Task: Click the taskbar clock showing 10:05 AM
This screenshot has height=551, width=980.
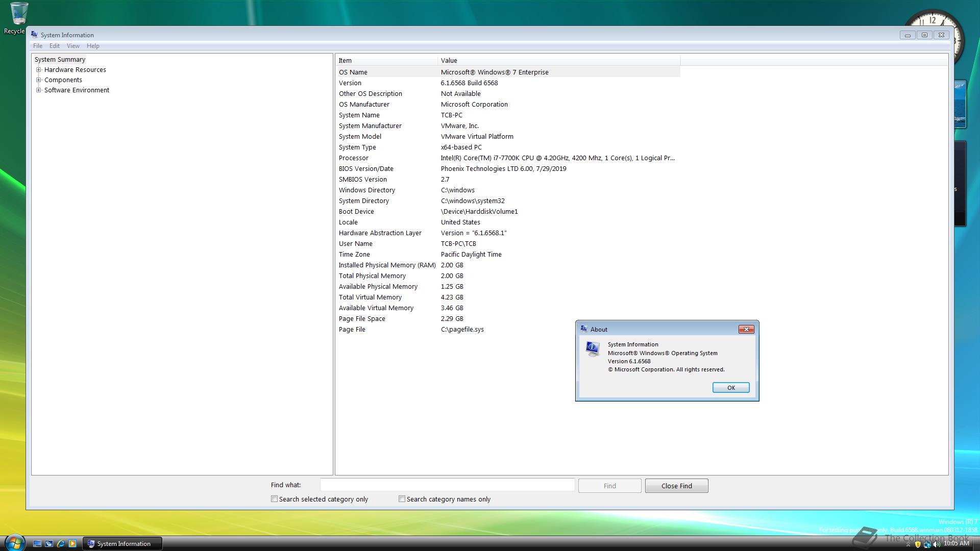Action: pos(956,544)
